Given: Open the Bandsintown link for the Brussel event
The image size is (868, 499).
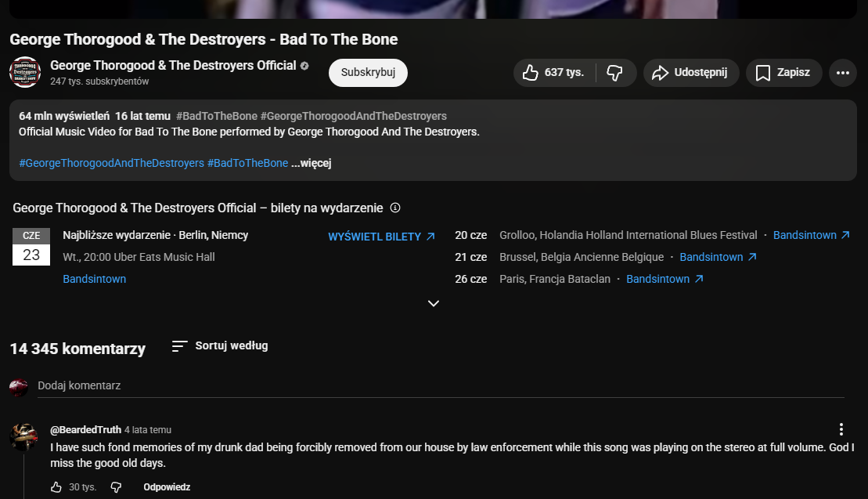Looking at the screenshot, I should tap(718, 257).
